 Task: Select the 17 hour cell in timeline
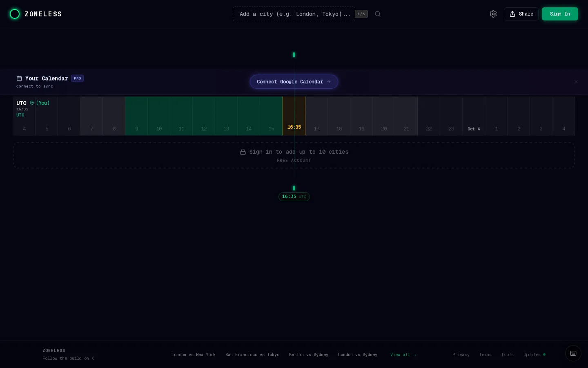point(316,116)
